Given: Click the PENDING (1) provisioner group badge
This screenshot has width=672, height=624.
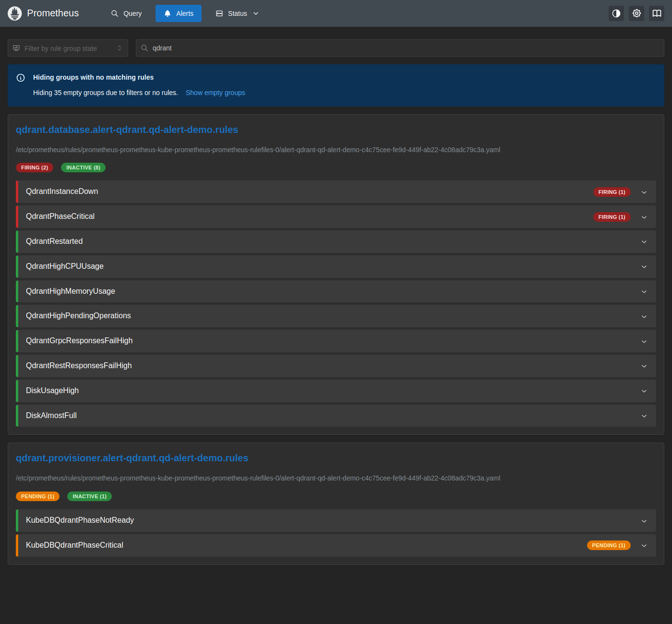Looking at the screenshot, I should coord(37,496).
